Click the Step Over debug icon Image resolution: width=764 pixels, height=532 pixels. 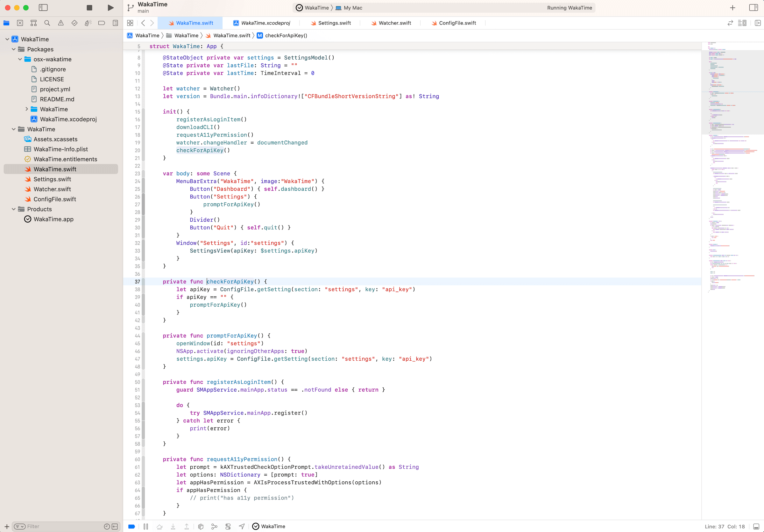(159, 526)
